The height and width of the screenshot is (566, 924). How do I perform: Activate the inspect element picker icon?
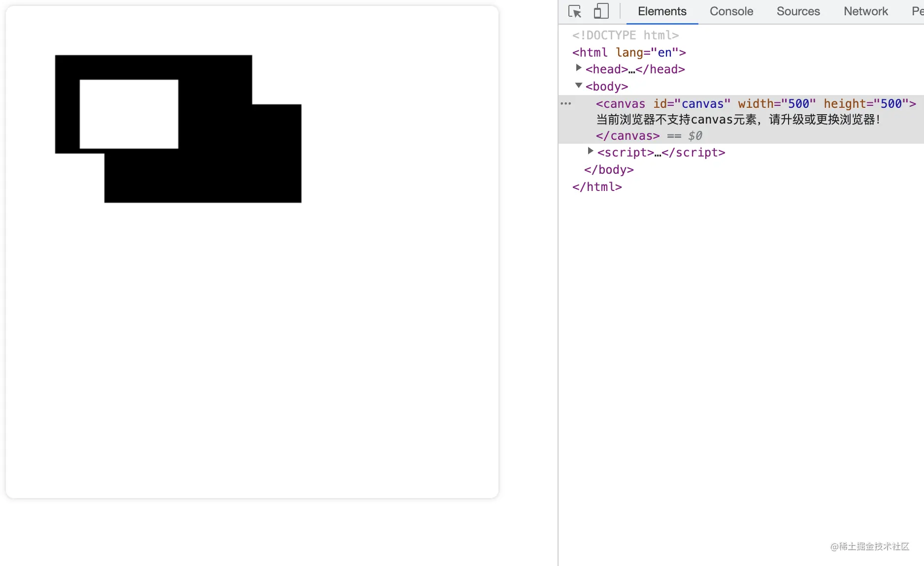point(574,11)
